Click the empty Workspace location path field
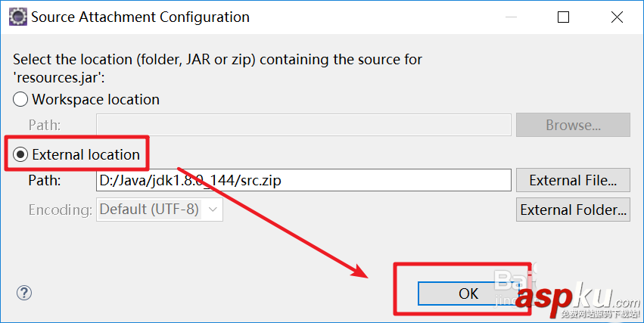Screen dimensions: 644x323 coord(303,125)
